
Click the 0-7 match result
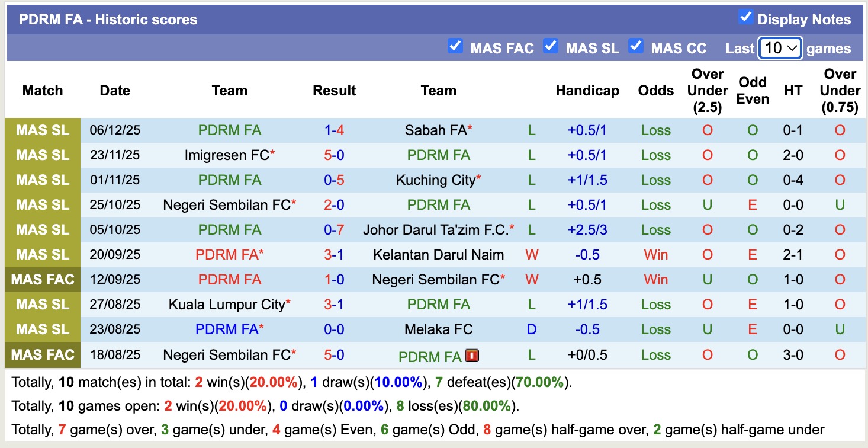pyautogui.click(x=334, y=230)
